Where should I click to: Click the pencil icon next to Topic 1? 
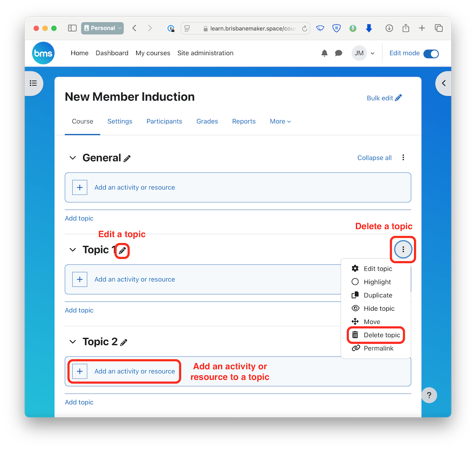(123, 250)
